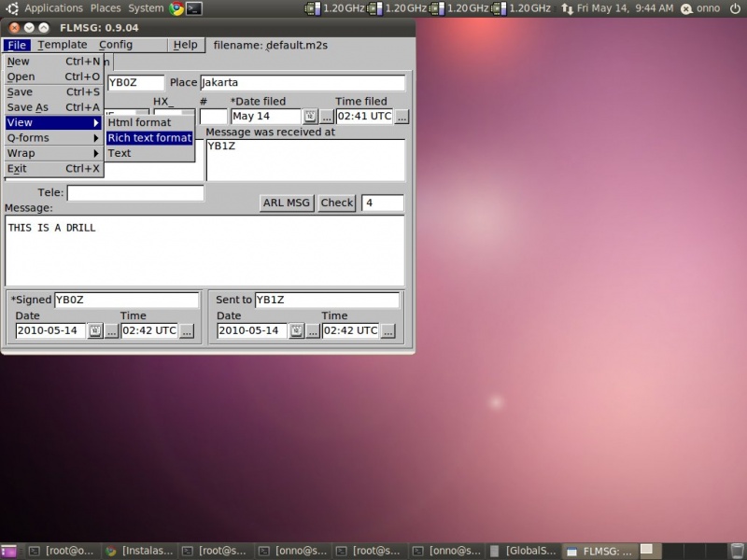Image resolution: width=747 pixels, height=560 pixels.
Task: Click the network connection icon in top panel
Action: (567, 8)
